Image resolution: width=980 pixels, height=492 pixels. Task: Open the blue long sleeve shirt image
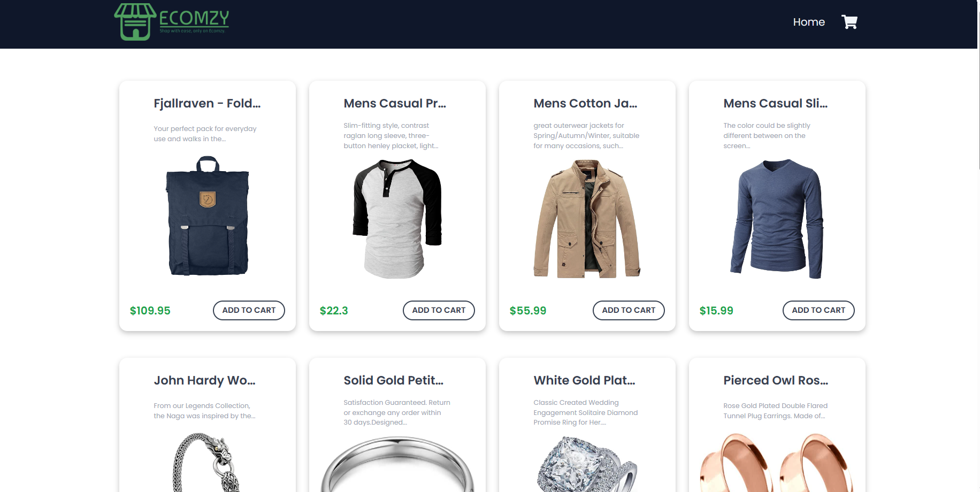pyautogui.click(x=777, y=219)
